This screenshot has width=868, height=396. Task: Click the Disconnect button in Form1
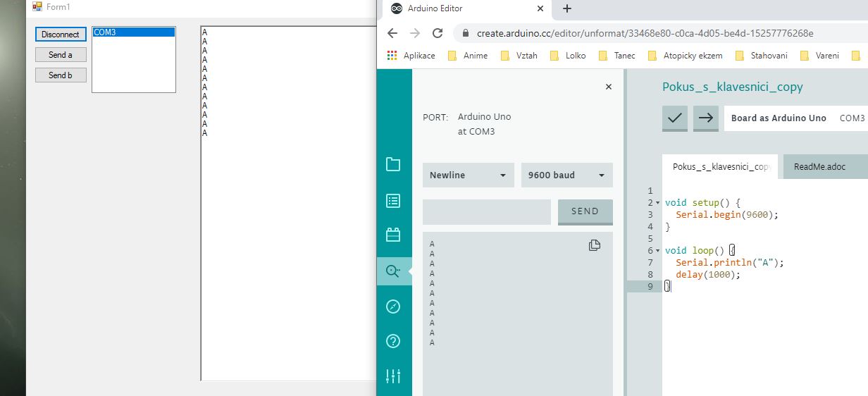(x=61, y=35)
